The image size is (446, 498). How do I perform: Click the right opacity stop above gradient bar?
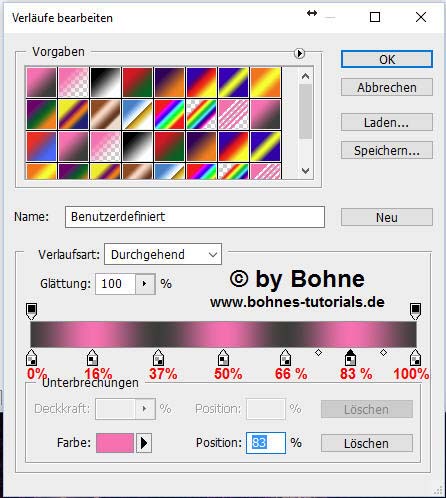[x=415, y=311]
